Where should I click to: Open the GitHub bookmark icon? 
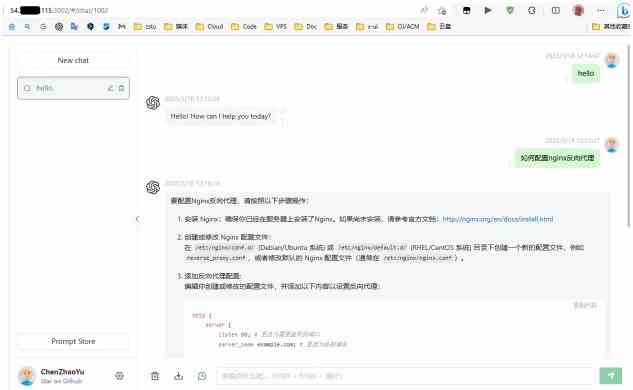pyautogui.click(x=90, y=27)
